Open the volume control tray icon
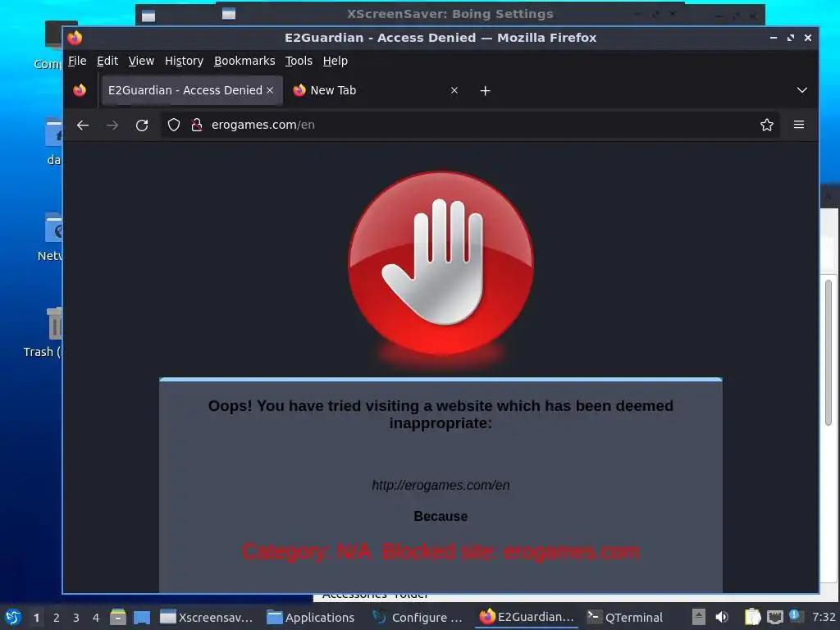Viewport: 840px width, 630px height. point(722,617)
